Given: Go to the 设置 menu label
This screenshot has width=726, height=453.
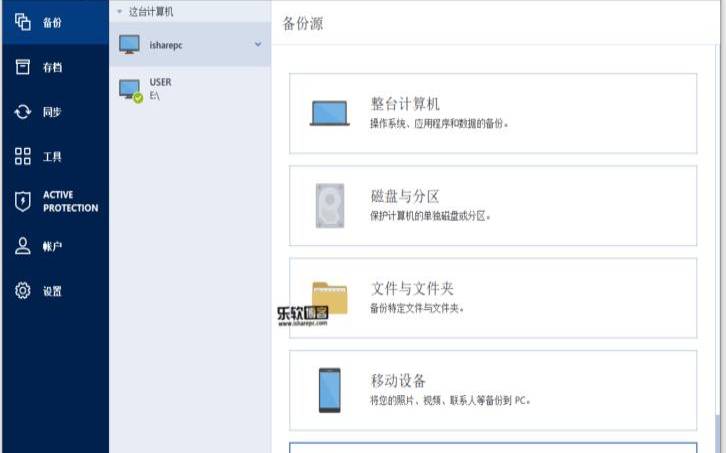Looking at the screenshot, I should point(52,291).
